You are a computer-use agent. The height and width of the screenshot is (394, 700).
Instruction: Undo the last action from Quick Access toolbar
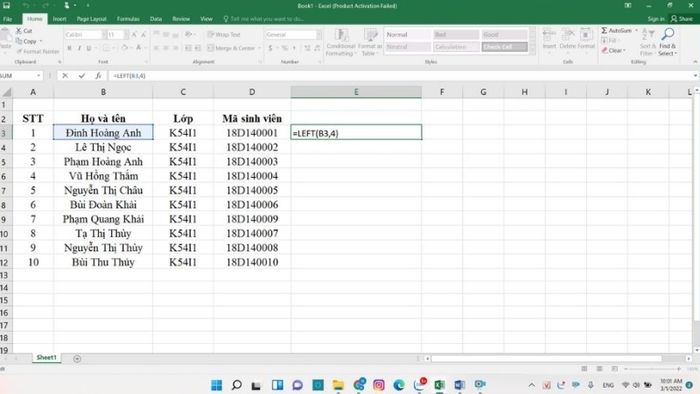click(25, 5)
